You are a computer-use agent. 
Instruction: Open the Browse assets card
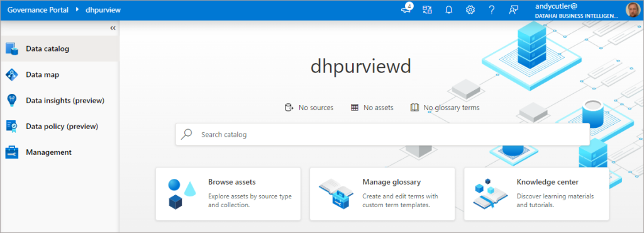(x=228, y=194)
